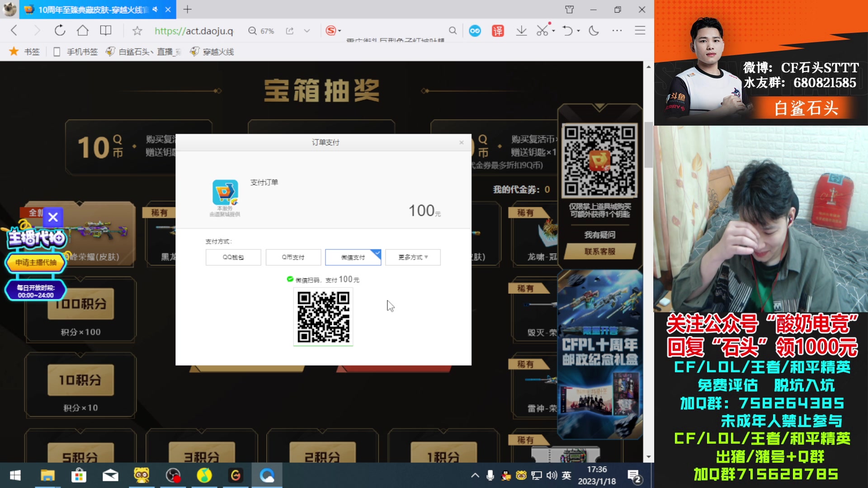Close the 主播代抽 floating widget
This screenshot has height=488, width=868.
(x=53, y=217)
